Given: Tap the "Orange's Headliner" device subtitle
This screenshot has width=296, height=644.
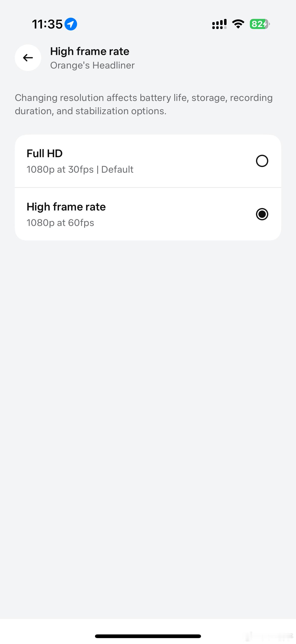Looking at the screenshot, I should coord(93,65).
